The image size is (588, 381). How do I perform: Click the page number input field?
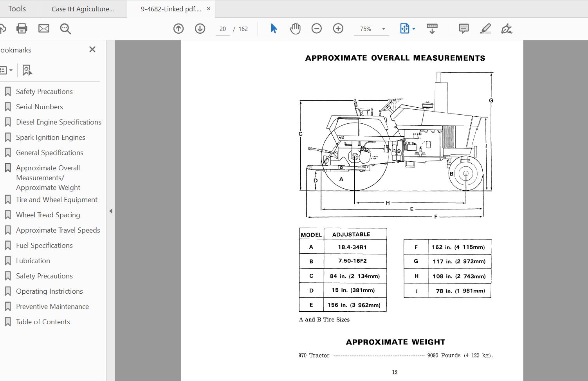click(x=222, y=28)
